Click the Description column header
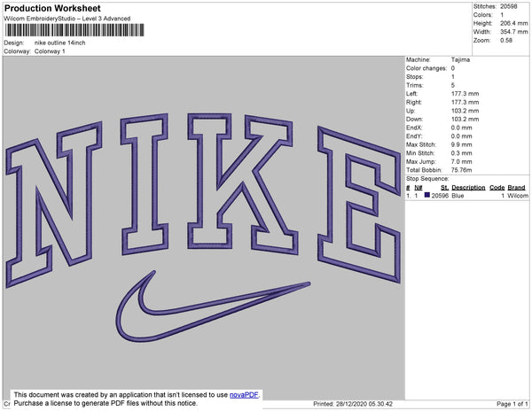The height and width of the screenshot is (411, 532). pos(468,188)
